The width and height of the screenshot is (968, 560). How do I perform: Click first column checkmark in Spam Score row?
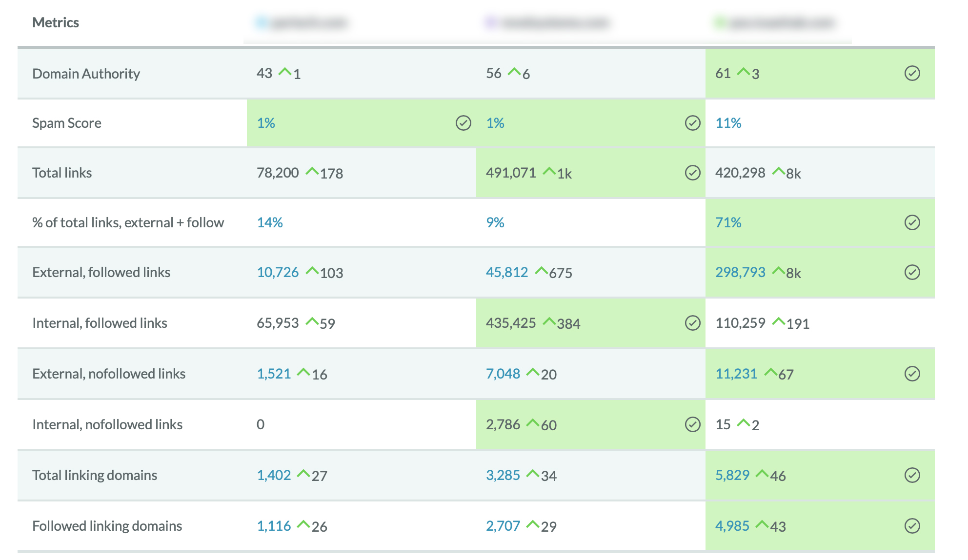463,123
